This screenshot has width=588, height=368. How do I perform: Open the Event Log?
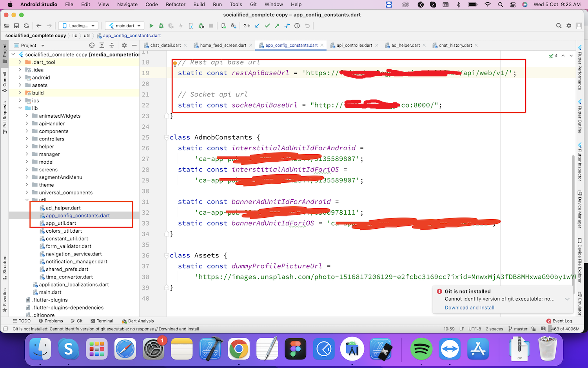[x=559, y=321]
